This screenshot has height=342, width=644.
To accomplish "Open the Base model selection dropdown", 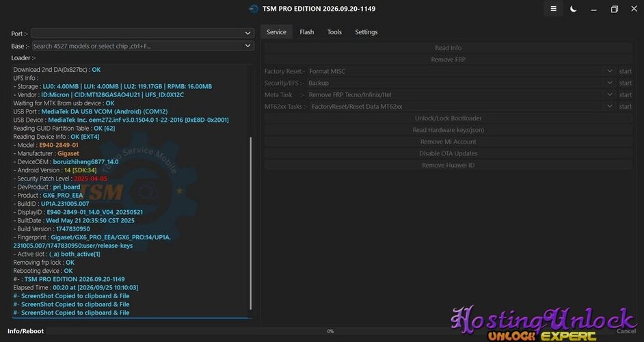I will [247, 46].
